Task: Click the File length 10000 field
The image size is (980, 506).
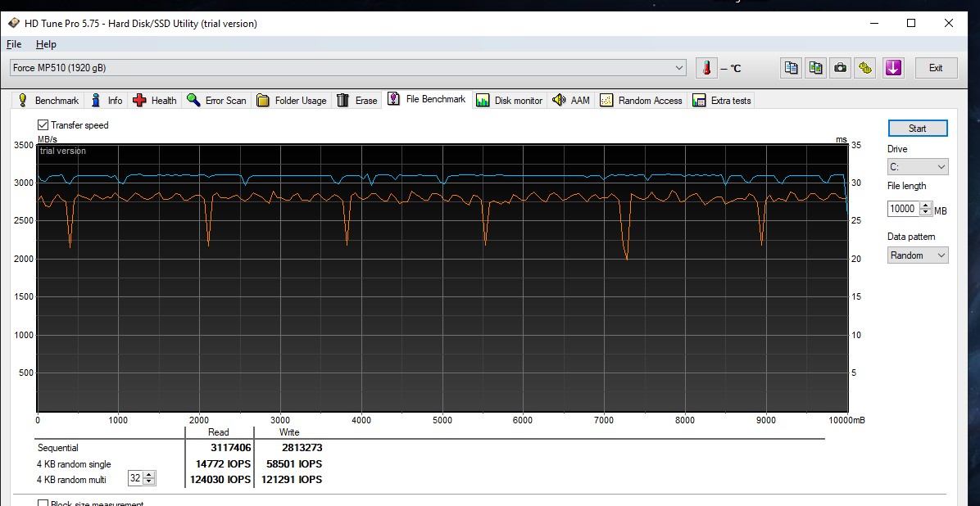Action: pyautogui.click(x=904, y=210)
